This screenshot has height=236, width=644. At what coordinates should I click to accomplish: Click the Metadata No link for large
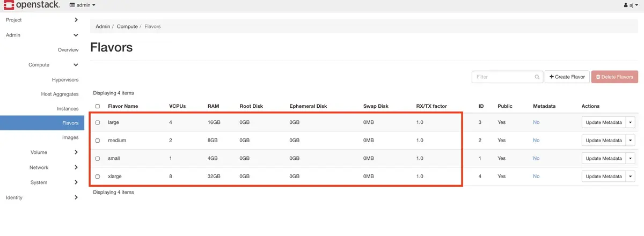[536, 123]
